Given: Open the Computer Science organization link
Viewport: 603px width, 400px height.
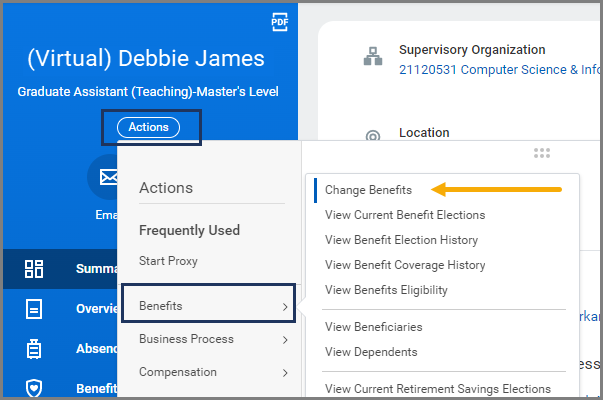Looking at the screenshot, I should [x=499, y=70].
